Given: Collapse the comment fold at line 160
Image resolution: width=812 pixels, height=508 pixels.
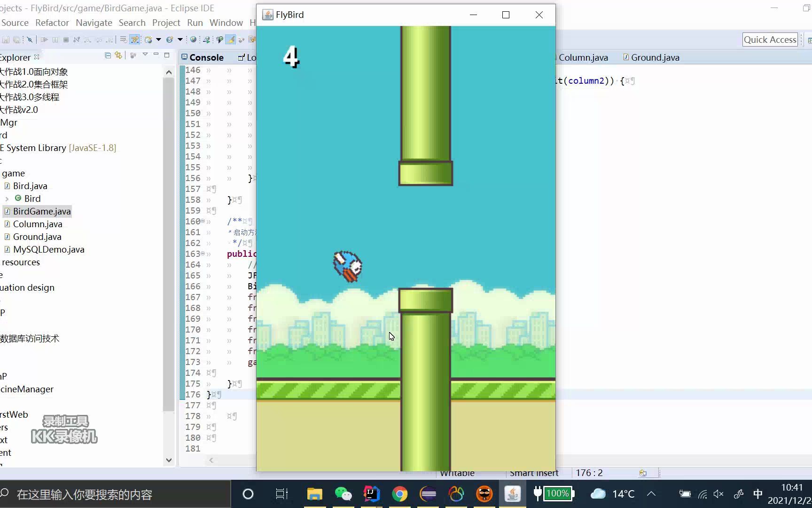Looking at the screenshot, I should (203, 221).
